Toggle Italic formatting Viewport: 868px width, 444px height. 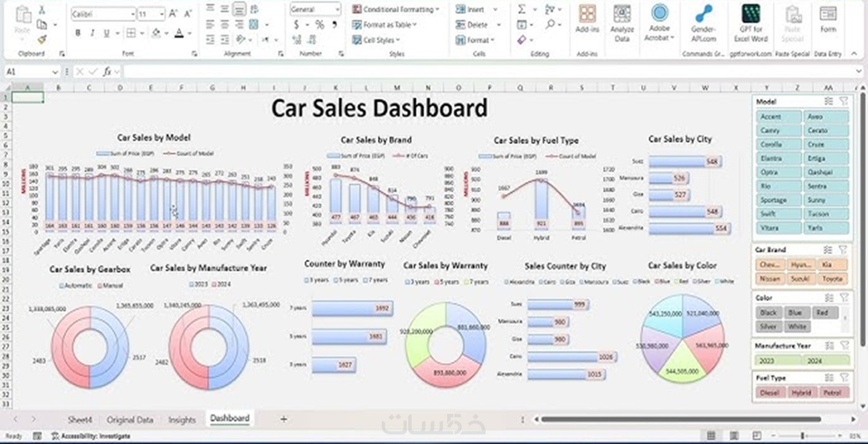(93, 33)
